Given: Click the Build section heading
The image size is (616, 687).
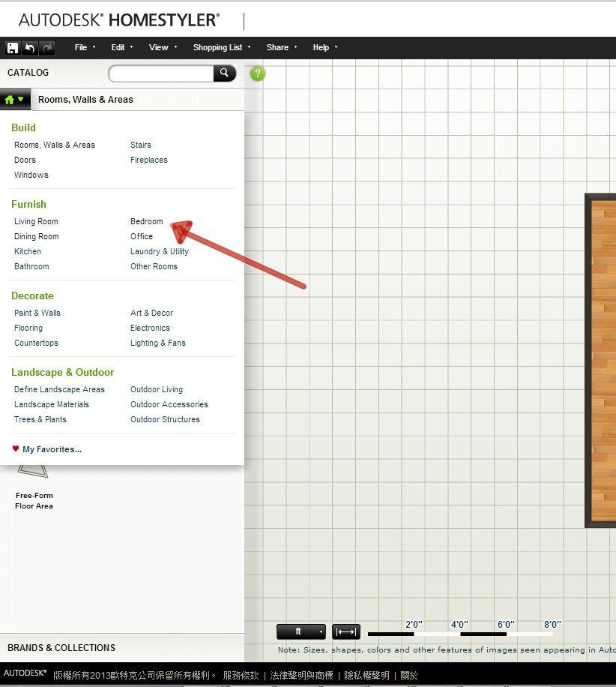Looking at the screenshot, I should pyautogui.click(x=24, y=128).
